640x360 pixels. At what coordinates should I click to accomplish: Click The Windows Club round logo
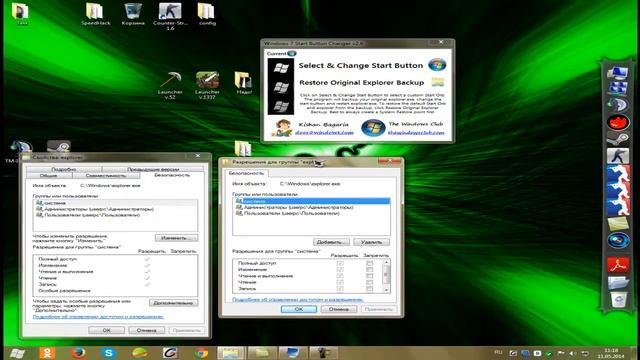[x=373, y=128]
